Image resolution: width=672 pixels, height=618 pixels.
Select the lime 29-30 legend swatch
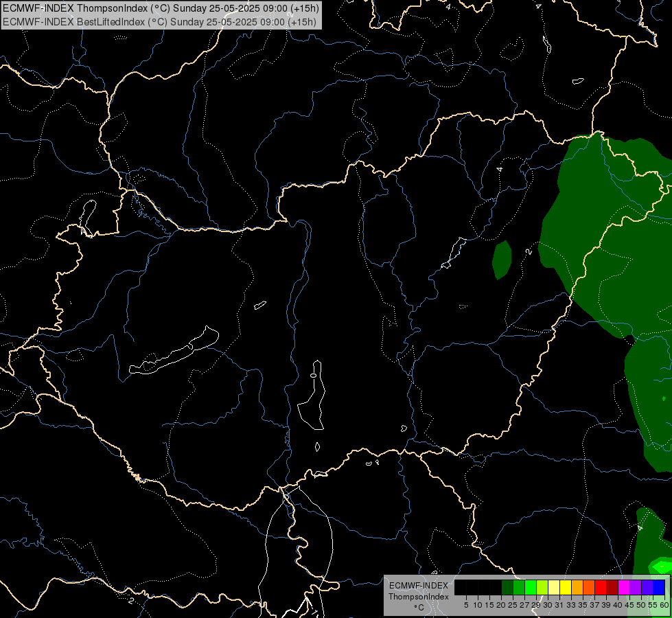(x=542, y=587)
